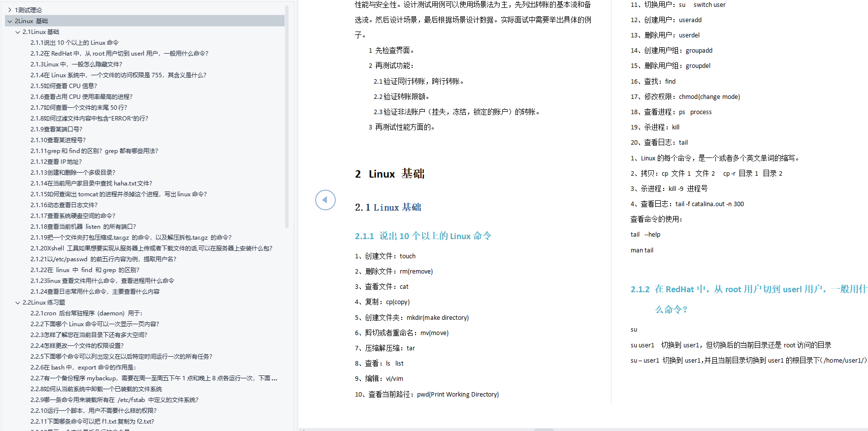Open 2.1.23 linux查看文件用什么命令

tap(102, 280)
